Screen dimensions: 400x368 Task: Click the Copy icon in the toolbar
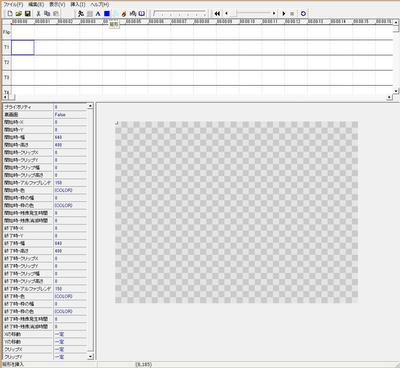click(47, 14)
